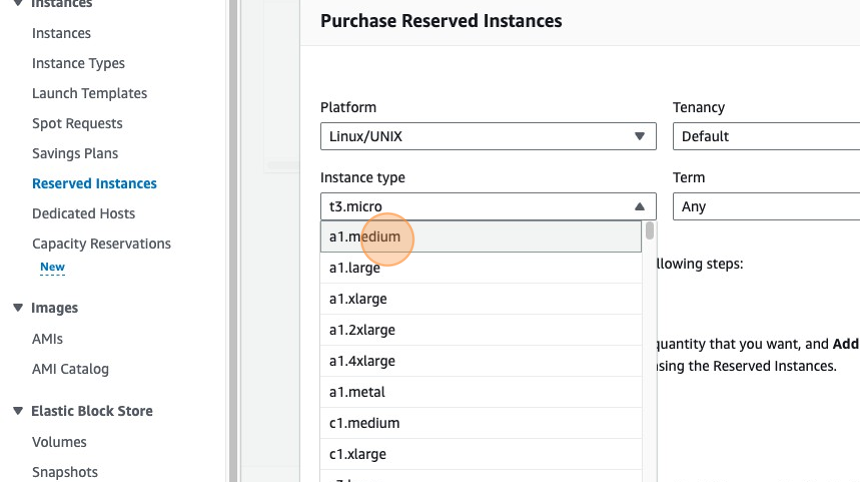Screen dimensions: 860x482
Task: Go to Savings Plans page
Action: coord(75,153)
